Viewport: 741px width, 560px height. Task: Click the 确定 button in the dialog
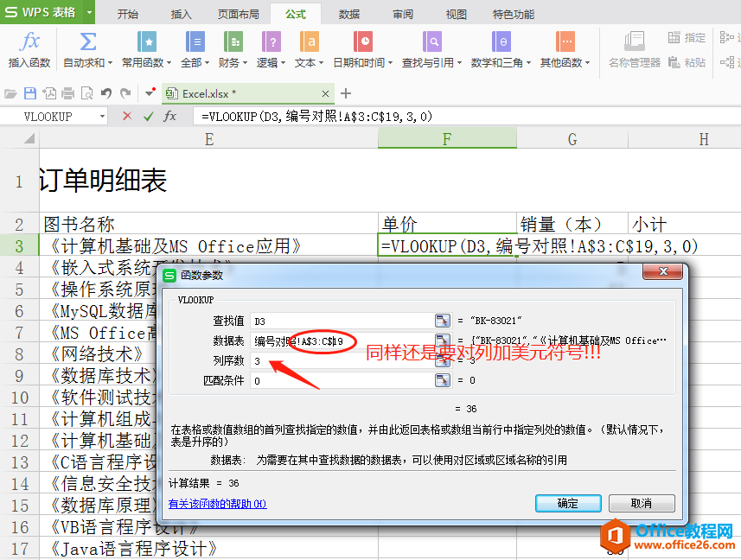click(x=568, y=503)
